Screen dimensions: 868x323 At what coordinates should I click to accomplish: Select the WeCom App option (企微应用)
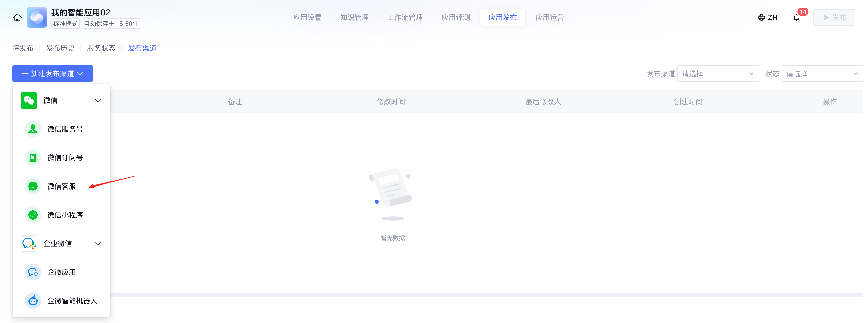coord(61,272)
